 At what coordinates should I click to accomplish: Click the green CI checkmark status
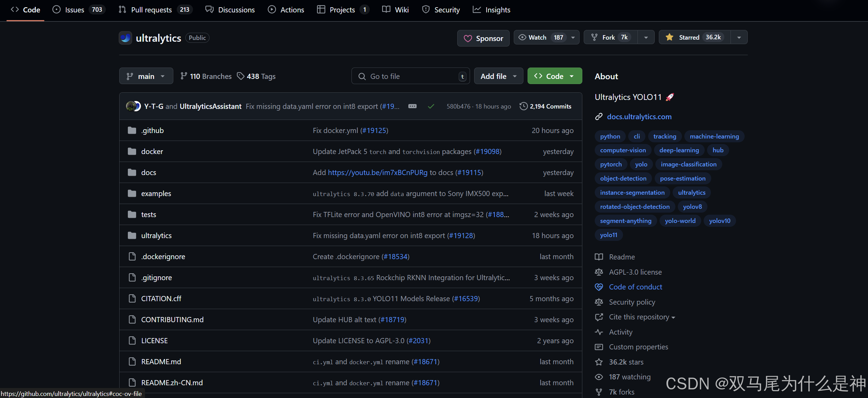click(x=431, y=106)
